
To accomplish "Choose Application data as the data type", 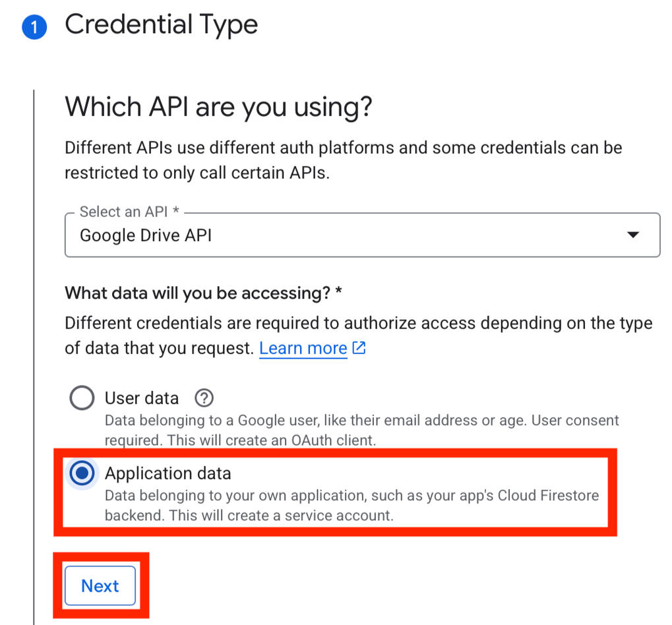I will 82,473.
